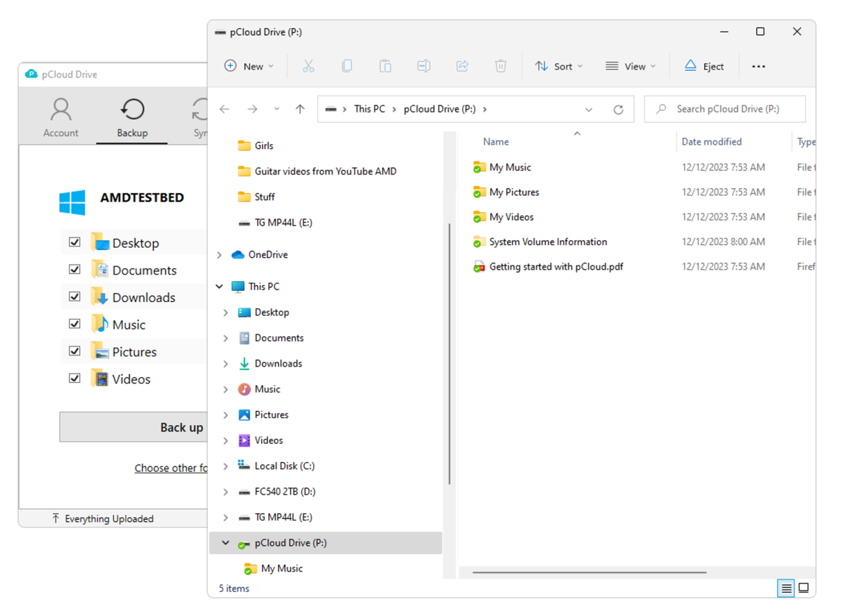
Task: Click pCloud Drive (P:) breadcrumb segment
Action: click(x=440, y=109)
